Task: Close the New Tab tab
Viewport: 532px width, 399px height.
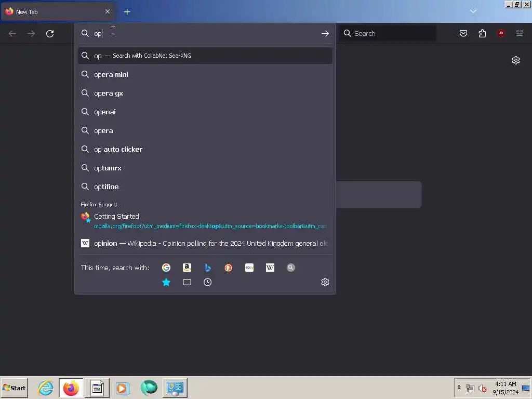Action: point(108,11)
